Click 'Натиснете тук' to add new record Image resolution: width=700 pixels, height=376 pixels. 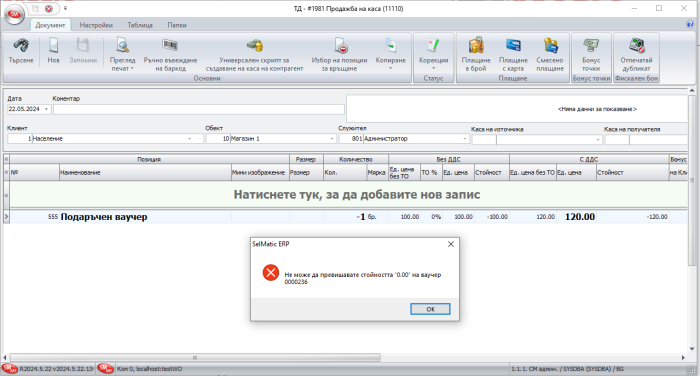coord(357,195)
